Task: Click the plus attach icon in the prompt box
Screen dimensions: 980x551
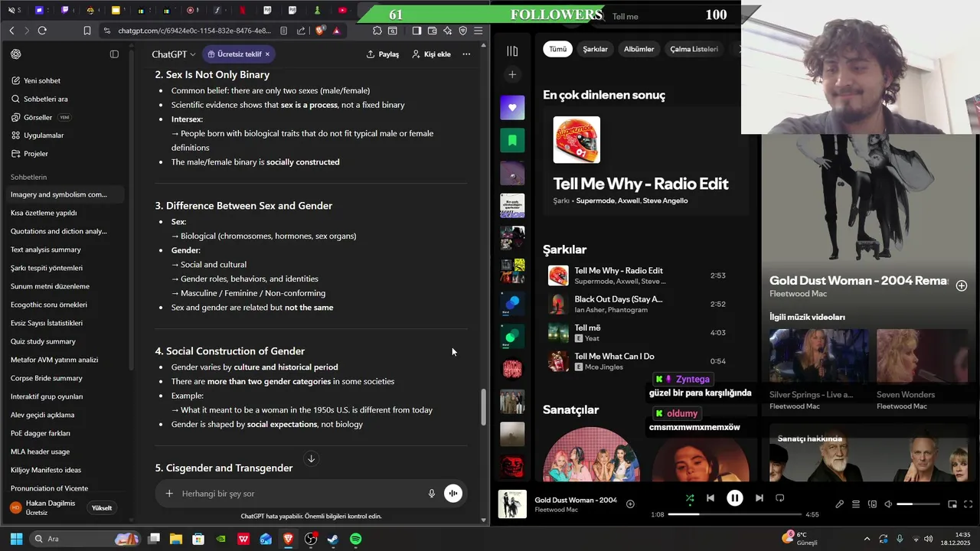Action: coord(169,494)
